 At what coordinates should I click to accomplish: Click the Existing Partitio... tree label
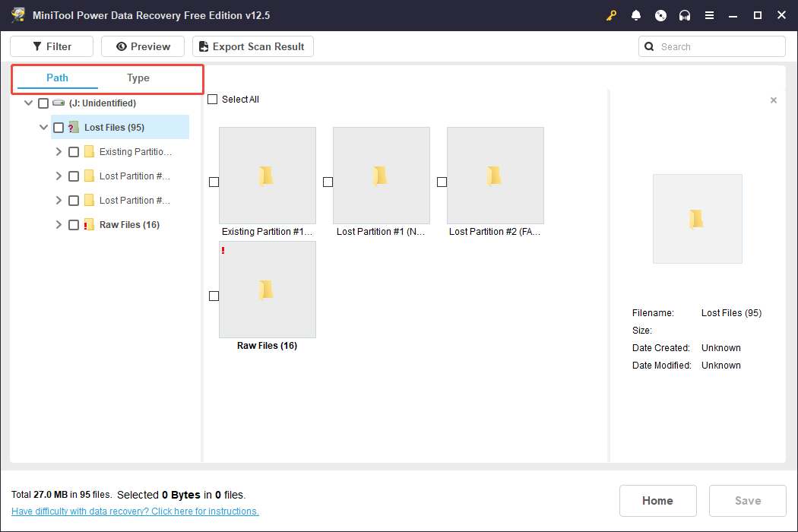tap(135, 152)
